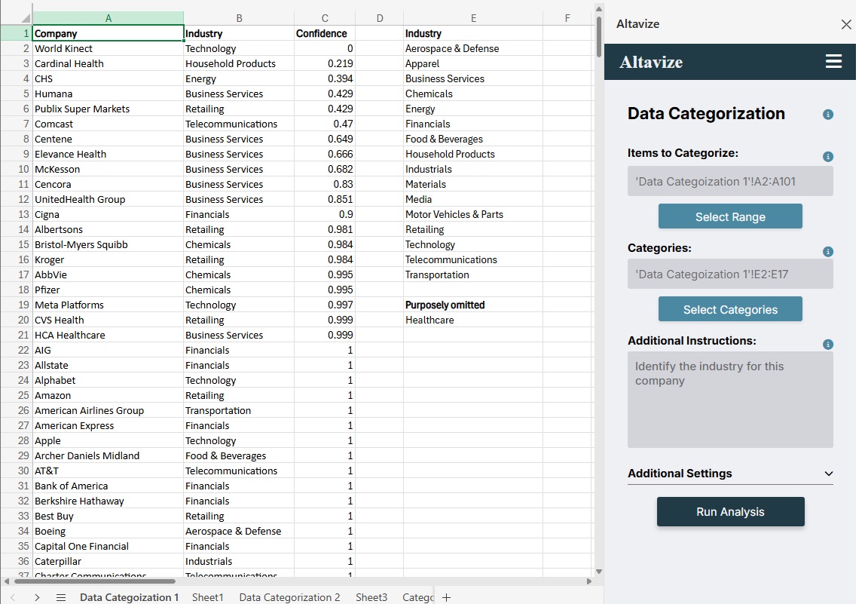868x604 pixels.
Task: Click the vertical scrollbar down arrow
Action: tap(598, 572)
